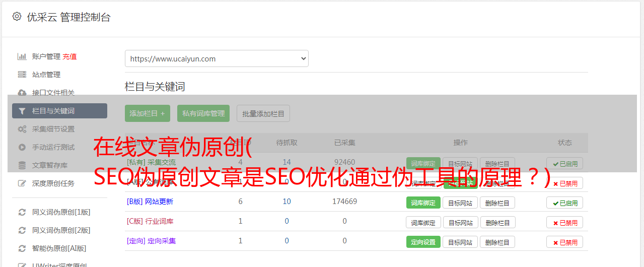
Task: Click 目标网站 in the 网站更新 row
Action: 460,203
